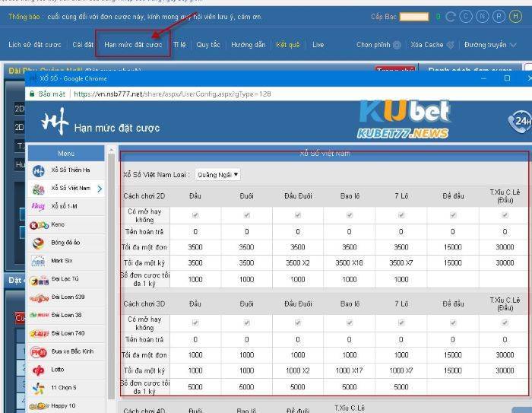
Task: Expand the Xổ Số Việt Nam chevron
Action: [100, 188]
